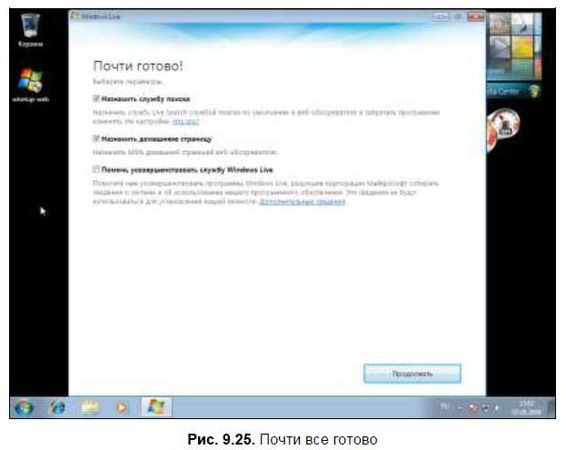Open the Windows Start orb
Screen dimensions: 566x450
coord(24,408)
